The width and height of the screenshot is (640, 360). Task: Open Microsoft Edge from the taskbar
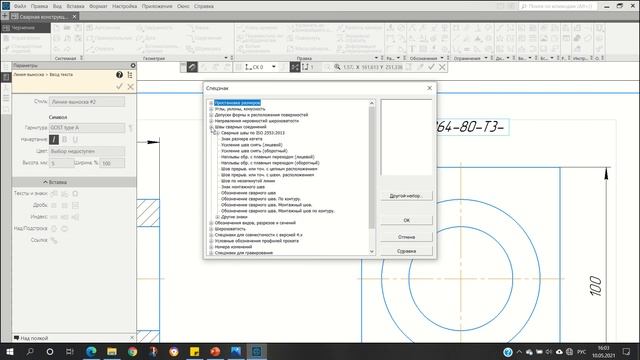91,351
